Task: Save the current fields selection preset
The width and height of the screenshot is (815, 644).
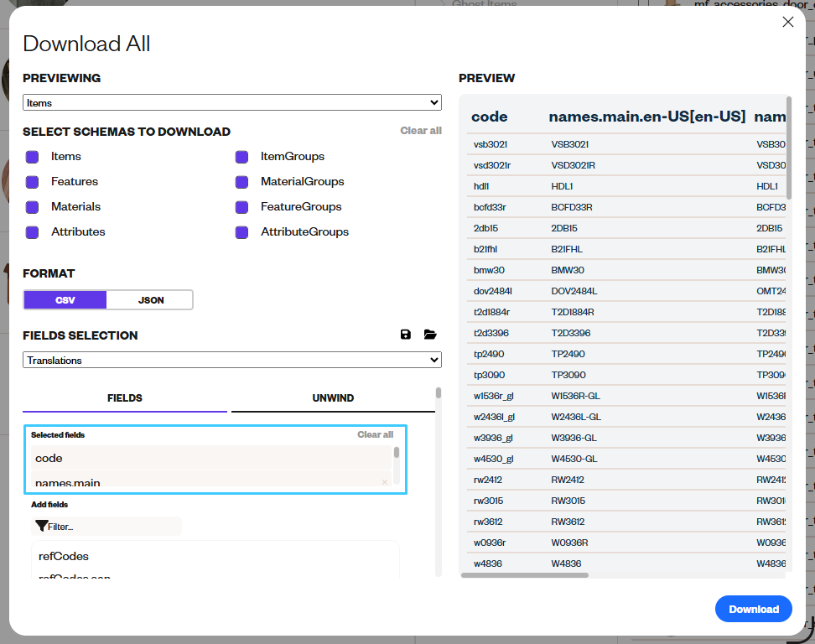Action: (406, 335)
